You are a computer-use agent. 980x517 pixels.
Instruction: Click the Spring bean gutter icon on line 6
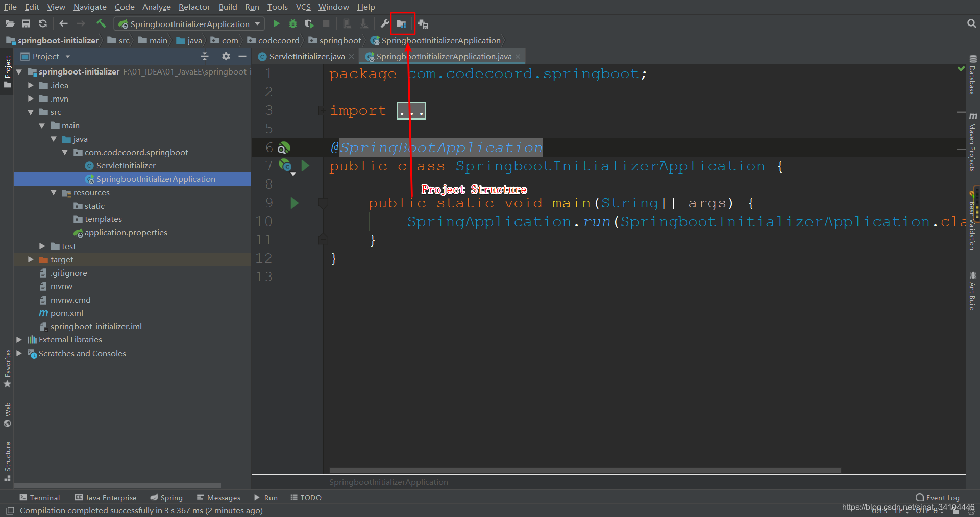pos(284,147)
